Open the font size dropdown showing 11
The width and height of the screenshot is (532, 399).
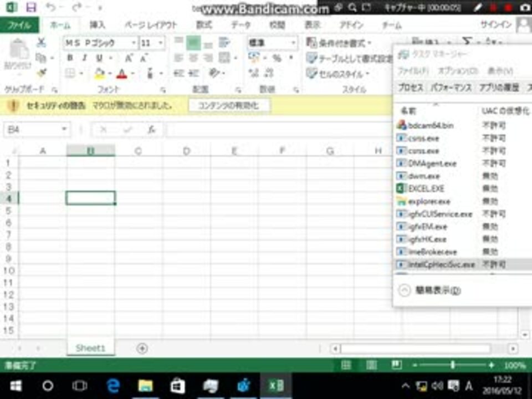[161, 43]
